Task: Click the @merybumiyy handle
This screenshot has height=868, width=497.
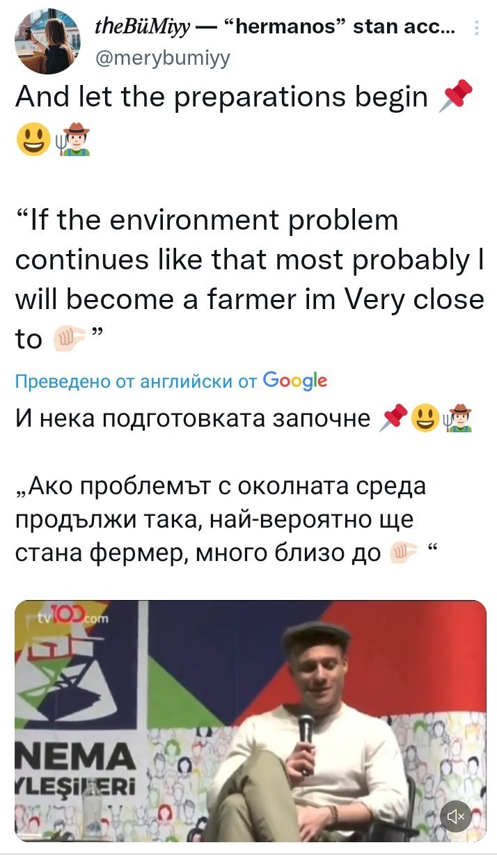Action: click(161, 58)
